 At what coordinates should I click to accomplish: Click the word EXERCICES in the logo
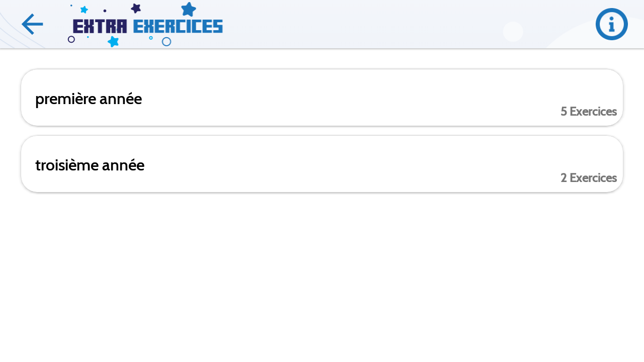tap(178, 26)
